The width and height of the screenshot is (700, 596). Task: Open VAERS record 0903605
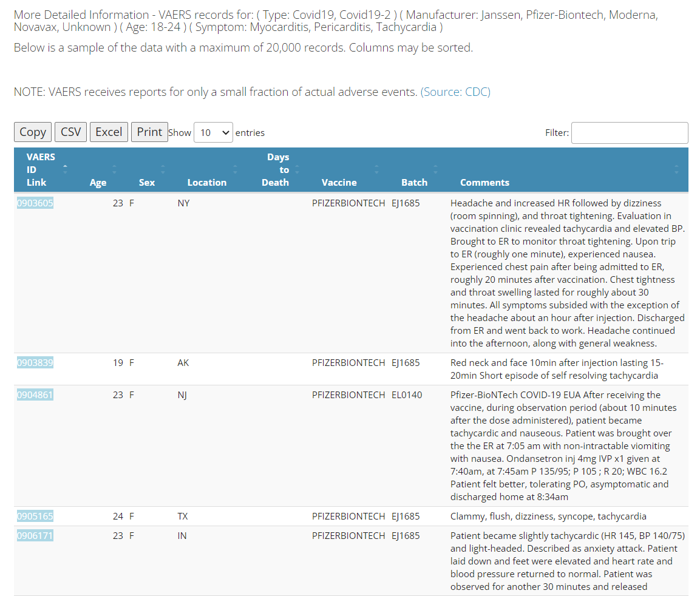(35, 203)
